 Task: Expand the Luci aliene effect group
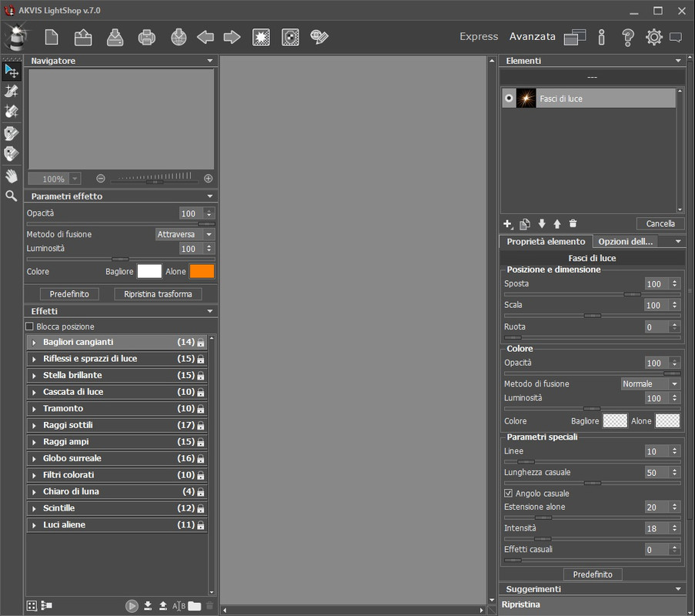pyautogui.click(x=34, y=525)
